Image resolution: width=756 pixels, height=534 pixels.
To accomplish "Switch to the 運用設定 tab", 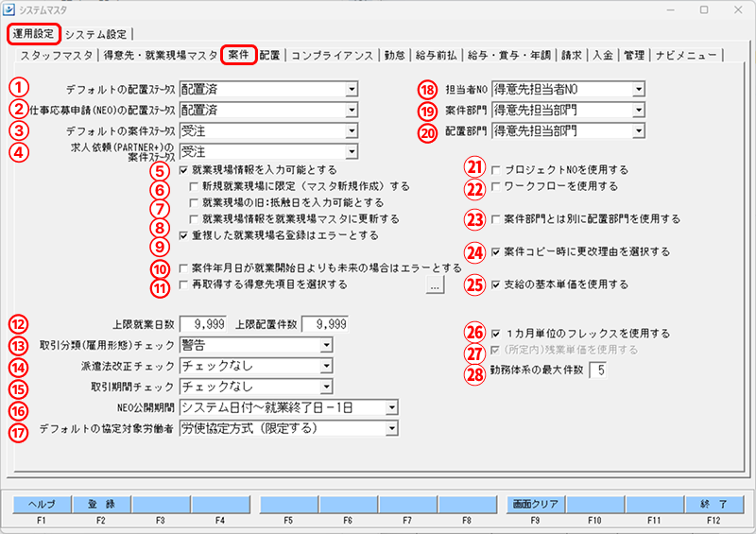I will pyautogui.click(x=33, y=34).
